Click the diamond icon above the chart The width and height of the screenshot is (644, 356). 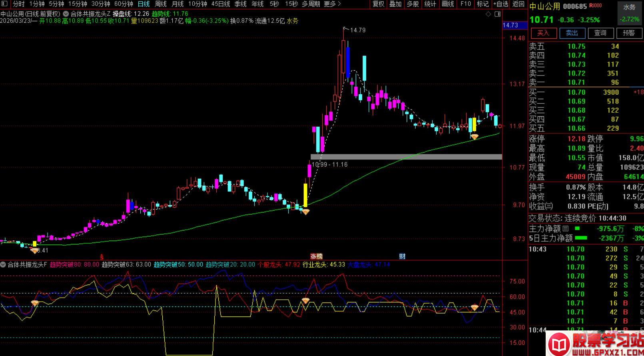[x=488, y=14]
